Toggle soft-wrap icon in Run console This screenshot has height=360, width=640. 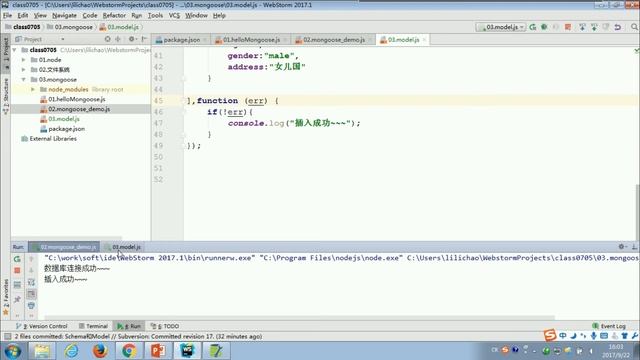pyautogui.click(x=31, y=282)
